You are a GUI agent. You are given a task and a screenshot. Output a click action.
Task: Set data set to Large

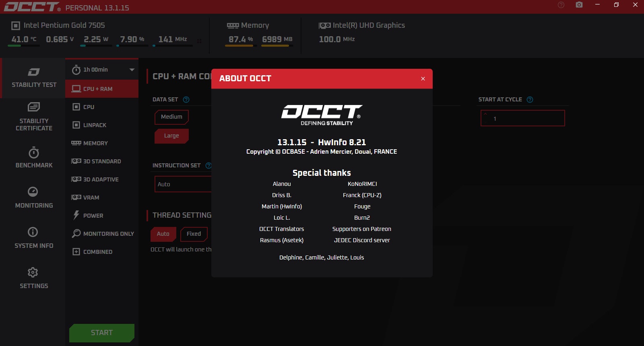pyautogui.click(x=171, y=136)
